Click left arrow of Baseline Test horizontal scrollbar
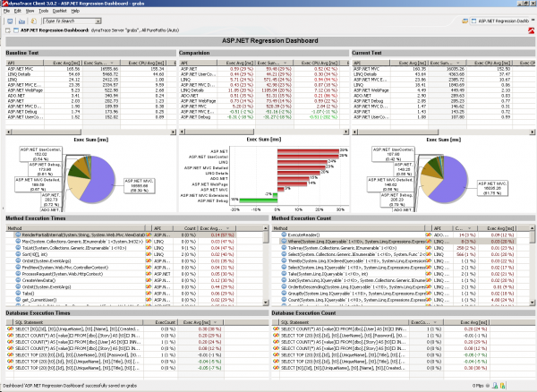Image resolution: width=537 pixels, height=392 pixels. (x=9, y=132)
